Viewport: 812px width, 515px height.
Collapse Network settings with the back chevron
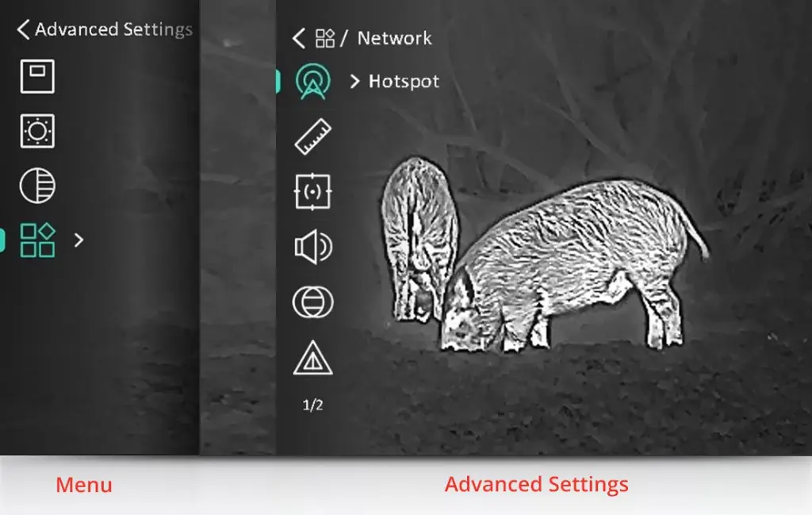[299, 37]
